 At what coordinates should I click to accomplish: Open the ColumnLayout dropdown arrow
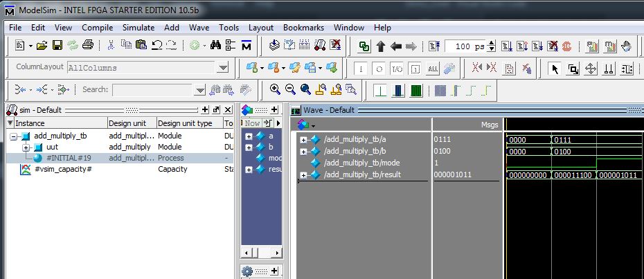coord(222,67)
